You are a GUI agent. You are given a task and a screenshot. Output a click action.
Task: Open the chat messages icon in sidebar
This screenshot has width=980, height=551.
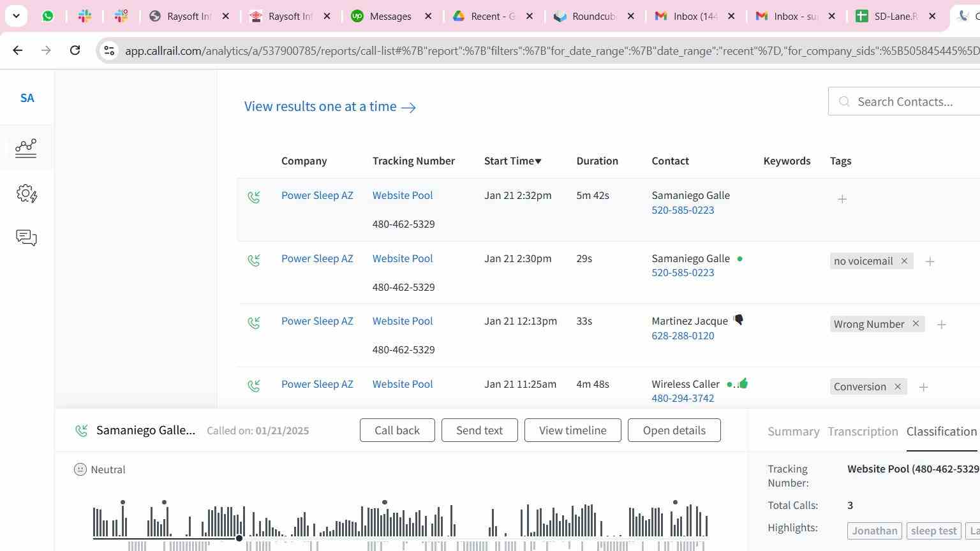[26, 238]
